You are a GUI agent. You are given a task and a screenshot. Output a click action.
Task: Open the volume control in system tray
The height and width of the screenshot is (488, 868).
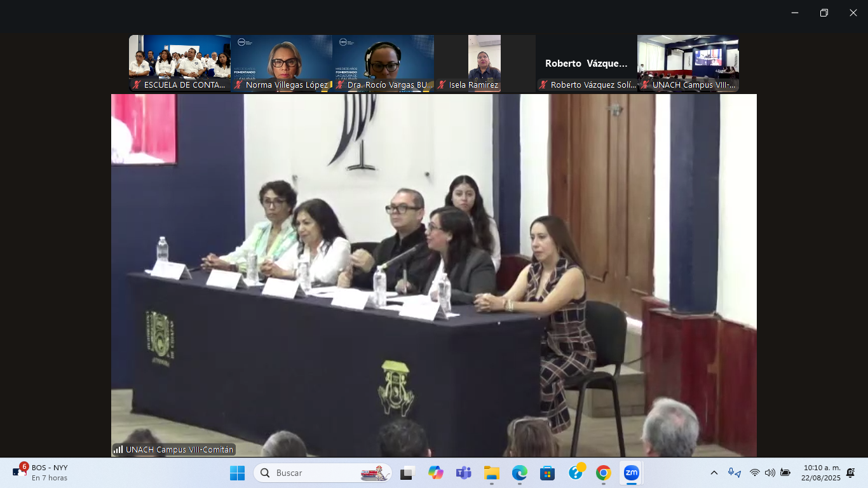770,473
